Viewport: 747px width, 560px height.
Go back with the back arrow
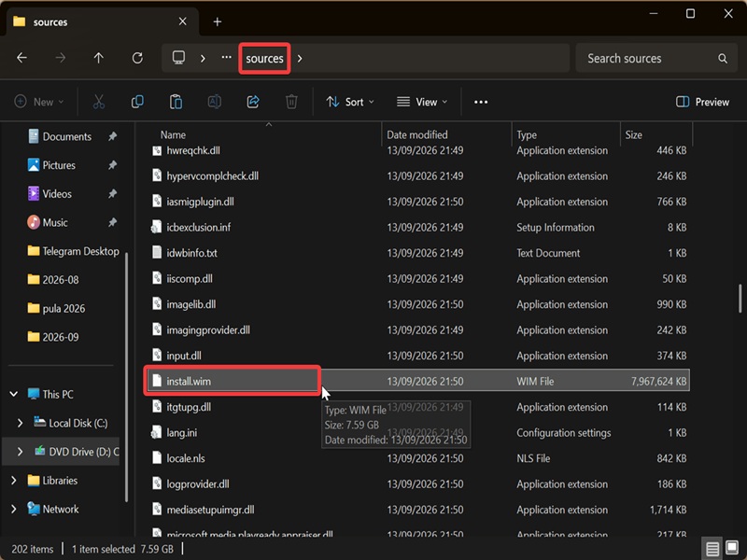click(21, 58)
